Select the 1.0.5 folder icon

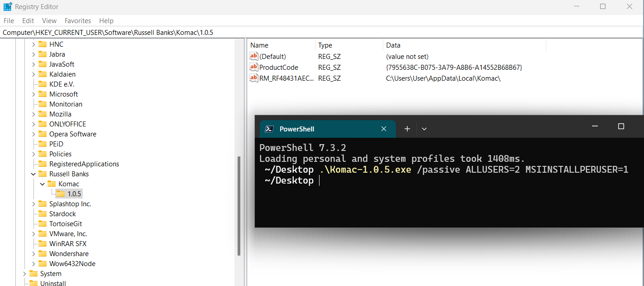tap(60, 193)
